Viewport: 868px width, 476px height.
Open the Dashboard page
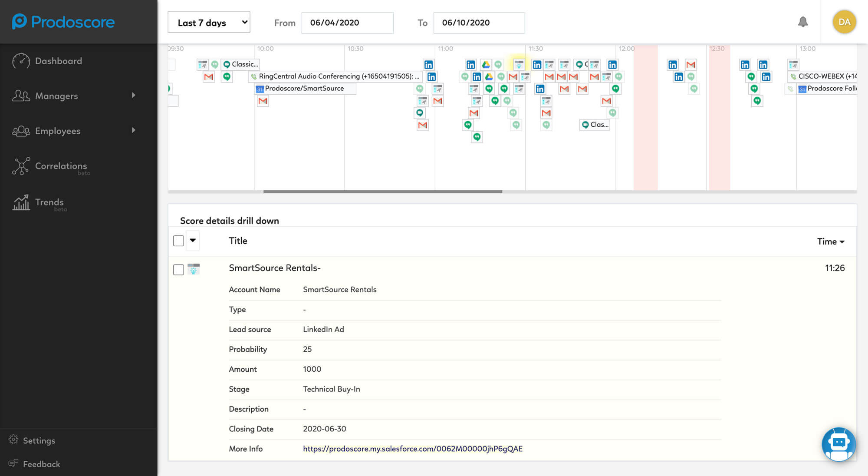(x=59, y=61)
